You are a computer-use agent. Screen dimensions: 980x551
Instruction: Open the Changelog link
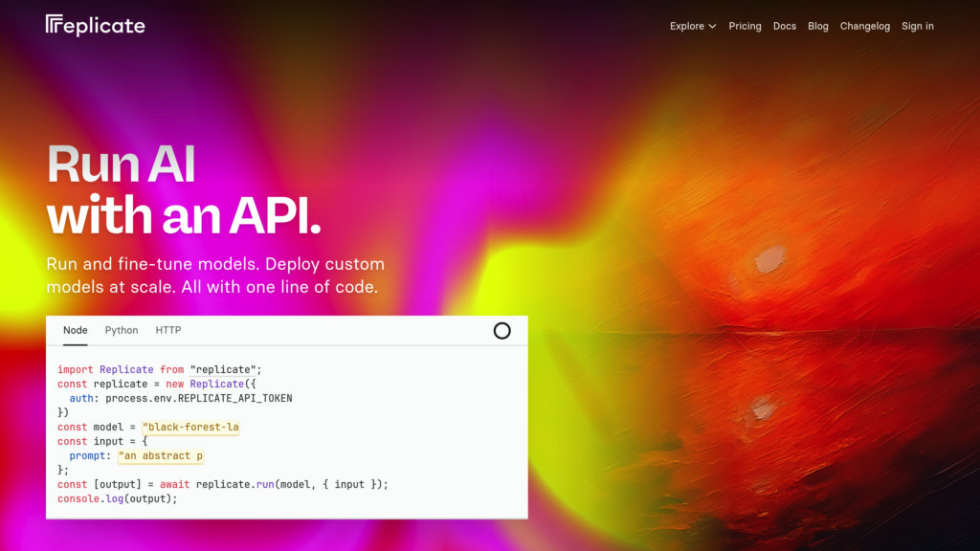[x=864, y=26]
